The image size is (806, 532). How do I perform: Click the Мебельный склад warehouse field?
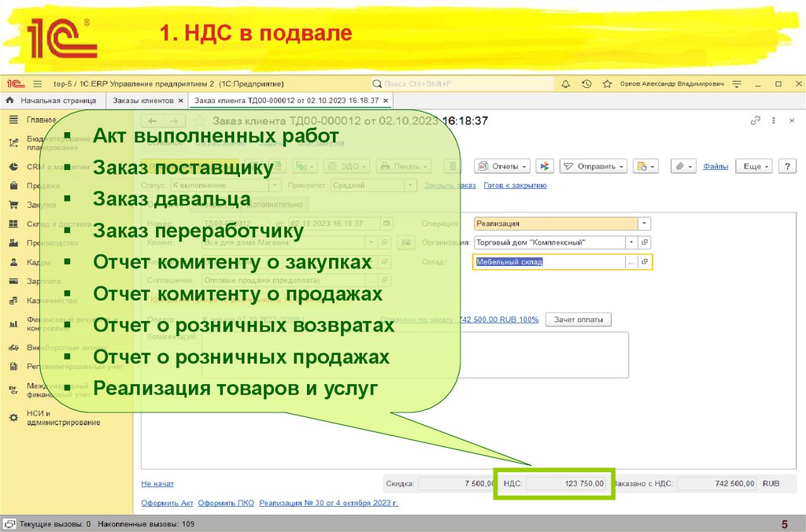click(549, 261)
